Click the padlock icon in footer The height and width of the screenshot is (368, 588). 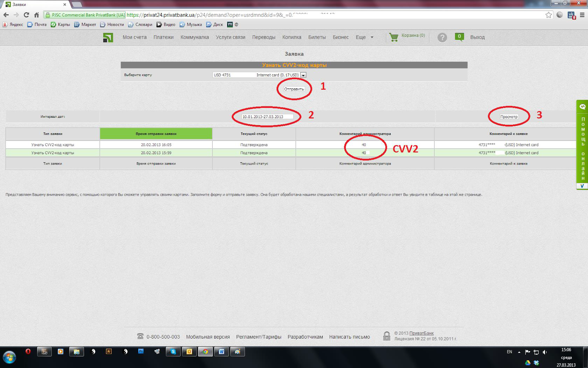[x=387, y=336]
